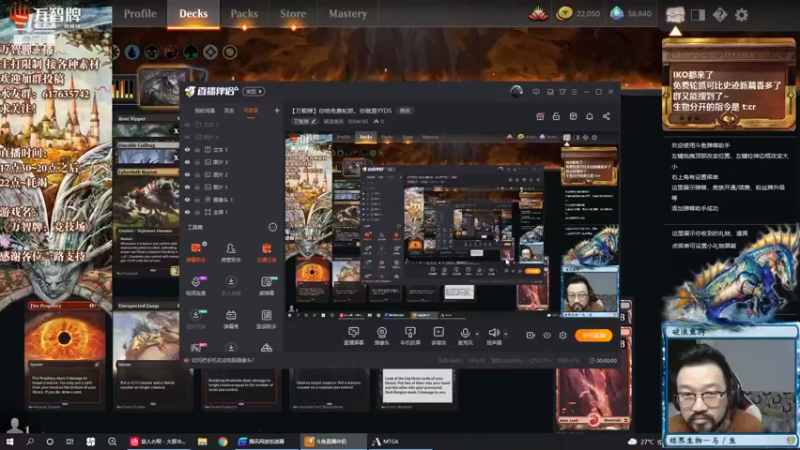
Task: Open the panel icon left of help
Action: [x=697, y=15]
